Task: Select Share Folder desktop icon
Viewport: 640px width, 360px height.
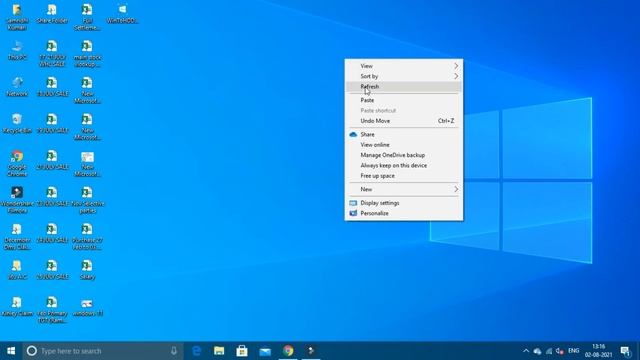Action: 52,14
